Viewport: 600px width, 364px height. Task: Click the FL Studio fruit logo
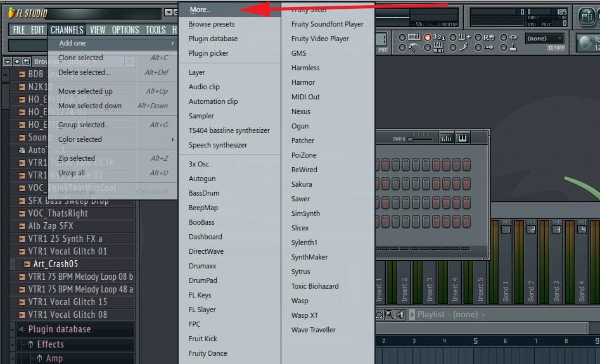[x=11, y=13]
